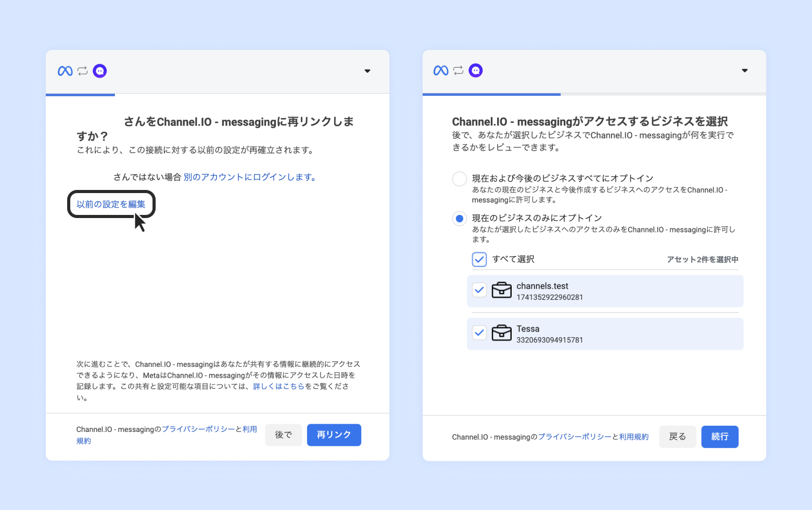Open the 利用規約 link in left dialog
This screenshot has width=812, height=510.
click(249, 429)
